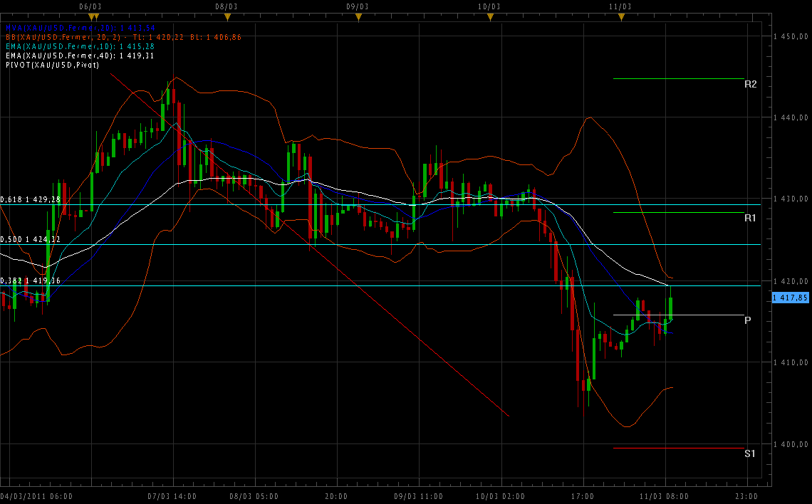
Task: Click the orange day marker under 11/03
Action: pyautogui.click(x=621, y=16)
